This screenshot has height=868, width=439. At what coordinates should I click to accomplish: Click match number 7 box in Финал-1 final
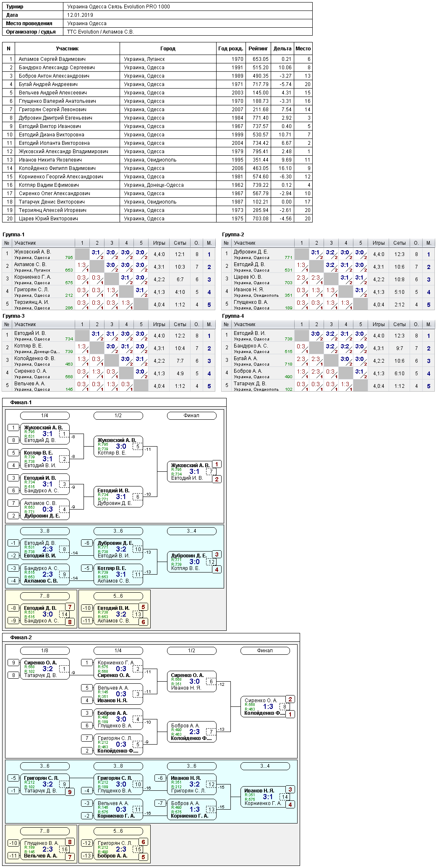coord(211,472)
